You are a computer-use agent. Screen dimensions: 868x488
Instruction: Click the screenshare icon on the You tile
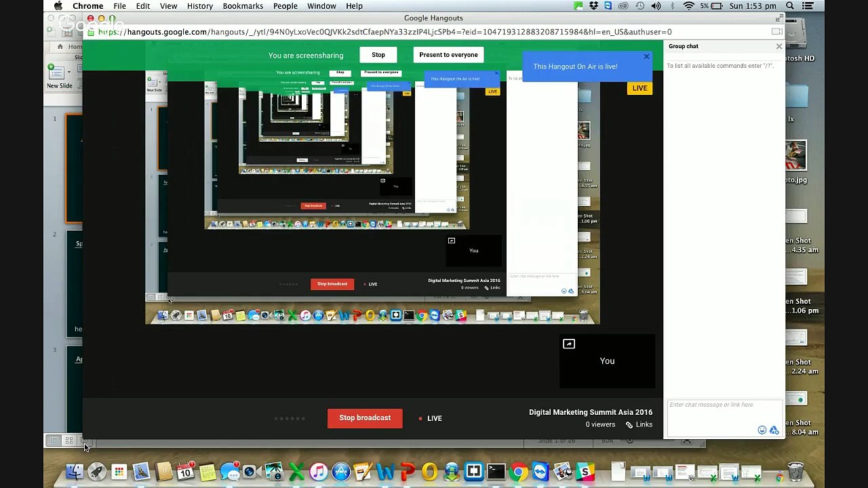pyautogui.click(x=569, y=344)
